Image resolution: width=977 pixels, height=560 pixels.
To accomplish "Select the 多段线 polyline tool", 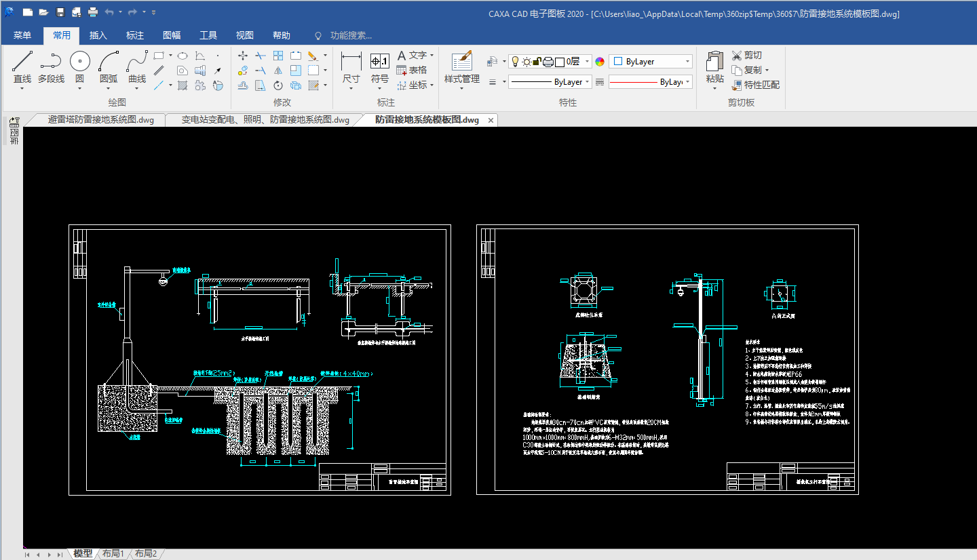I will point(51,68).
